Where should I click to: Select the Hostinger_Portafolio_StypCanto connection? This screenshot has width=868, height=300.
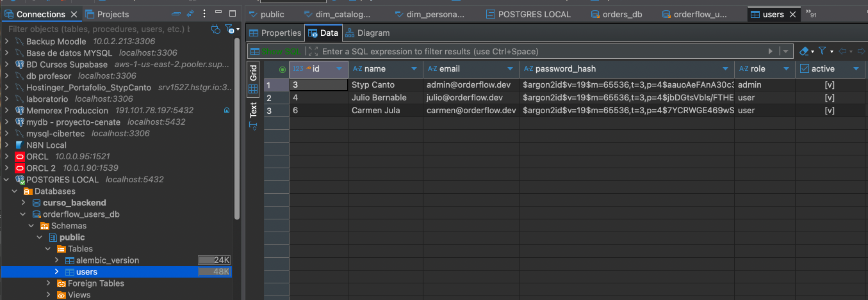pyautogui.click(x=88, y=88)
